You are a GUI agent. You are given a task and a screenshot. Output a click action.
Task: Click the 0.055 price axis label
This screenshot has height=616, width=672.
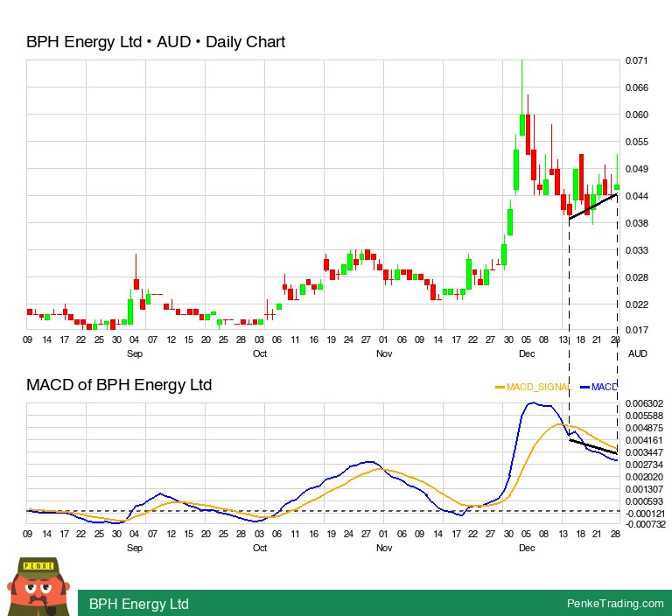pos(636,142)
